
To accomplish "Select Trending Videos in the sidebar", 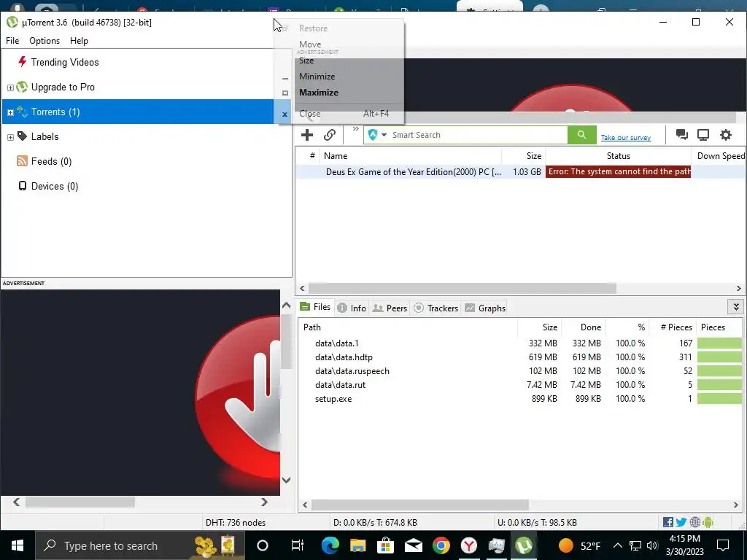I will (65, 62).
